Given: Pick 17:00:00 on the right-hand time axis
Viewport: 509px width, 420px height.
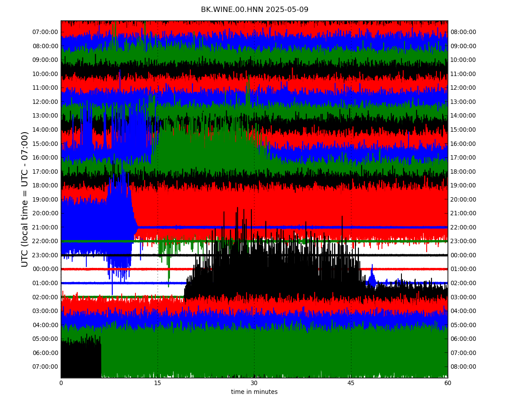Looking at the screenshot, I should pyautogui.click(x=463, y=158).
